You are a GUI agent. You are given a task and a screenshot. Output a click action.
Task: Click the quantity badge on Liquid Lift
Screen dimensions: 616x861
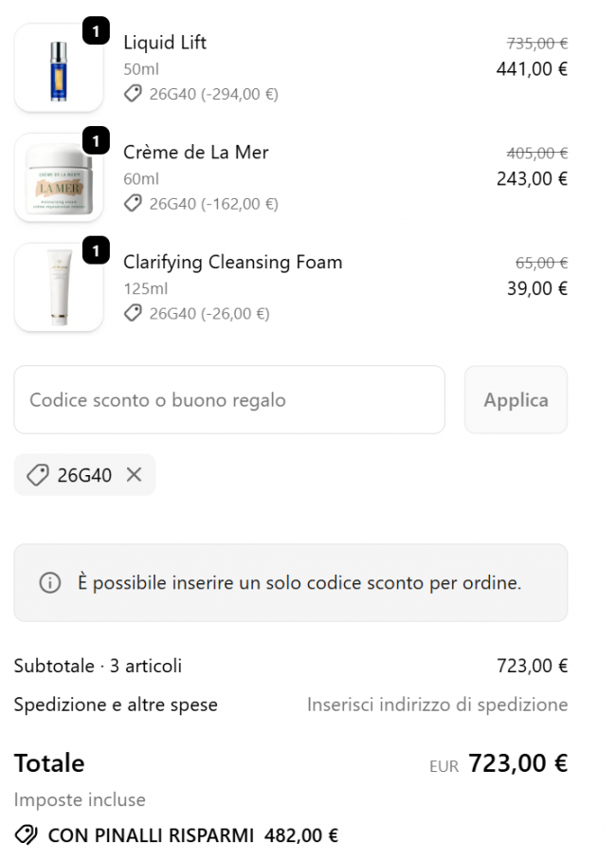[96, 31]
